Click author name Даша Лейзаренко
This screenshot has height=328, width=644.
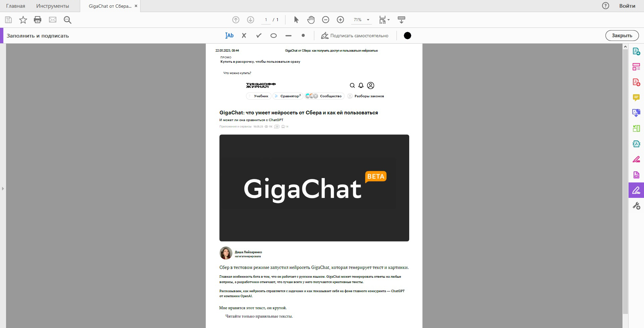248,252
